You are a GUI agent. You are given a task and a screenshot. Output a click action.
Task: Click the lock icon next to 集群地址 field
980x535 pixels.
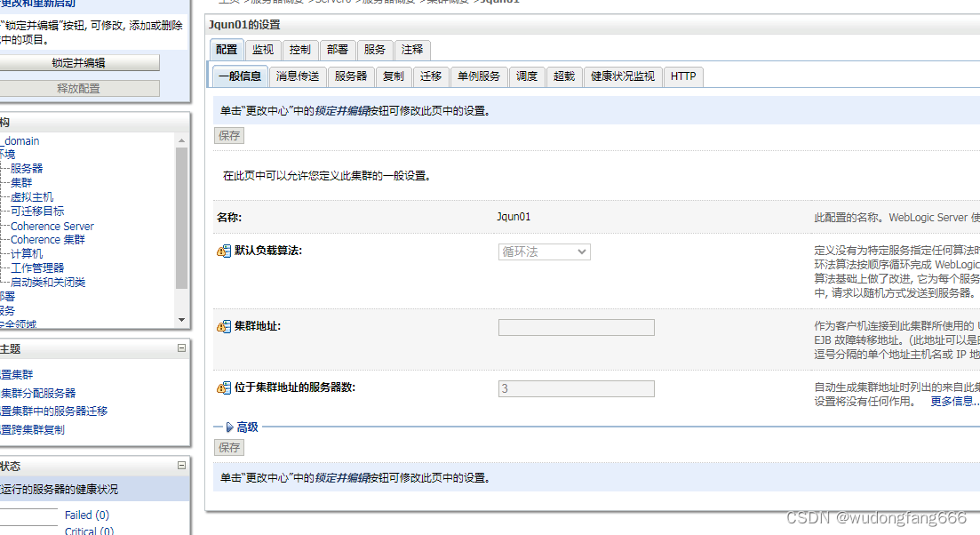point(222,327)
